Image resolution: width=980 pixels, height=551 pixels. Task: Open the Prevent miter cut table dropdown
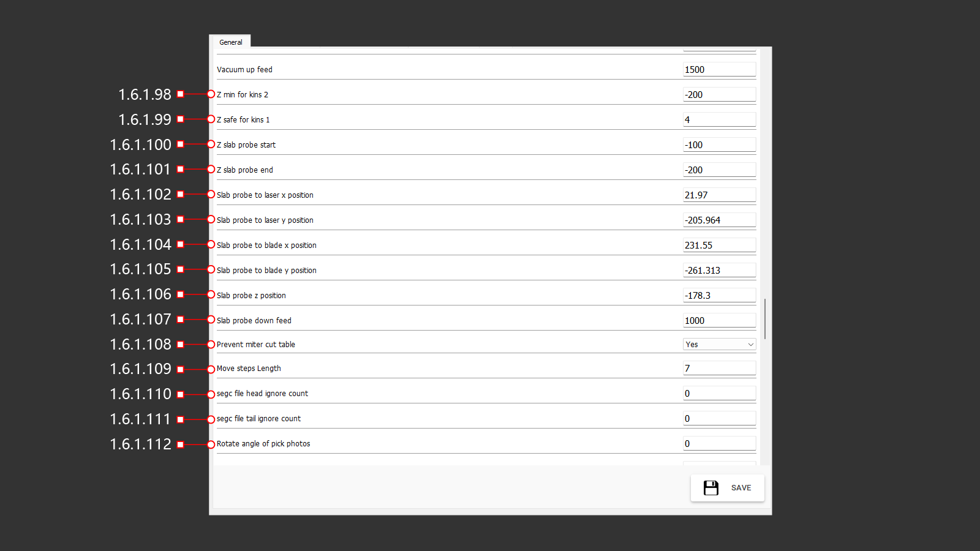[719, 345]
